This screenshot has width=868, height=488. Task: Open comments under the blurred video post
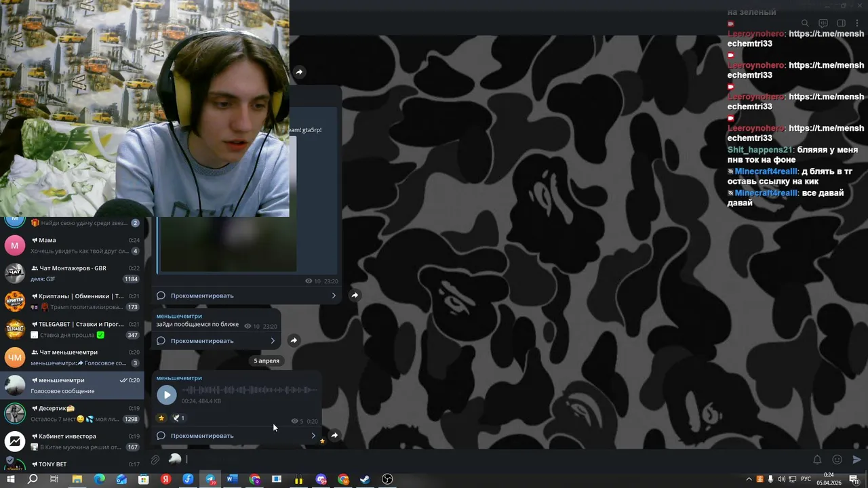pyautogui.click(x=246, y=296)
